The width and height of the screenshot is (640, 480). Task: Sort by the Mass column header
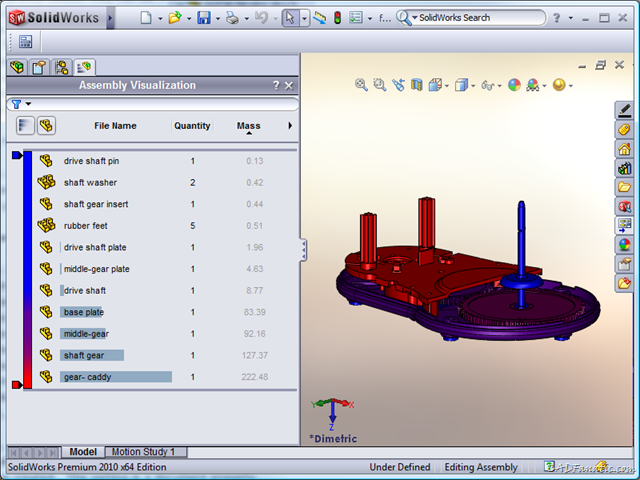tap(249, 126)
